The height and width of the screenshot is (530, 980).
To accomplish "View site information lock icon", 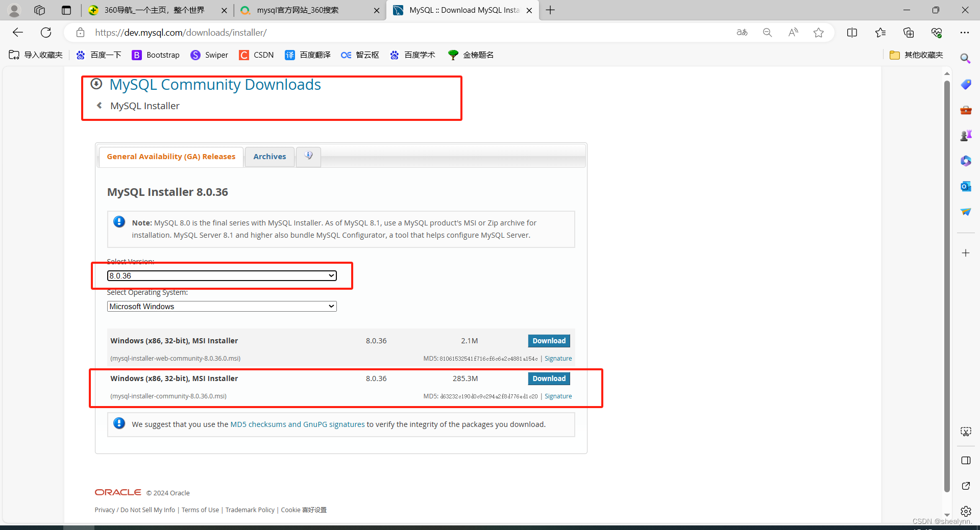I will 80,33.
